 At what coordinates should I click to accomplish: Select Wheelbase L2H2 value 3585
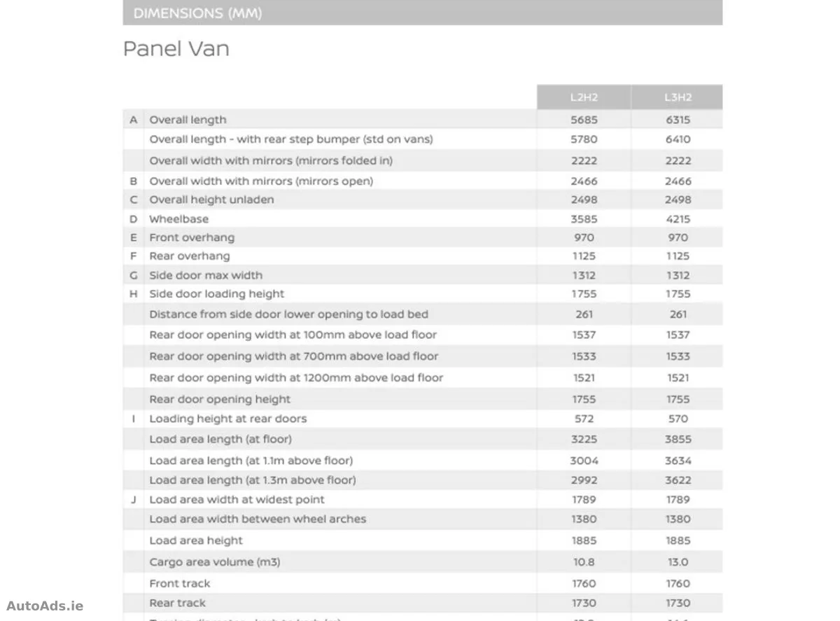tap(584, 219)
